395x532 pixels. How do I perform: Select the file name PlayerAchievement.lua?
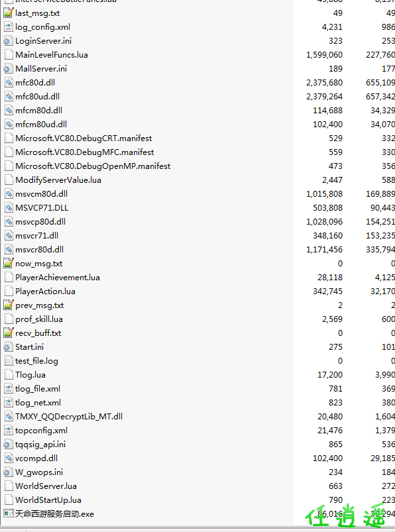pyautogui.click(x=58, y=277)
